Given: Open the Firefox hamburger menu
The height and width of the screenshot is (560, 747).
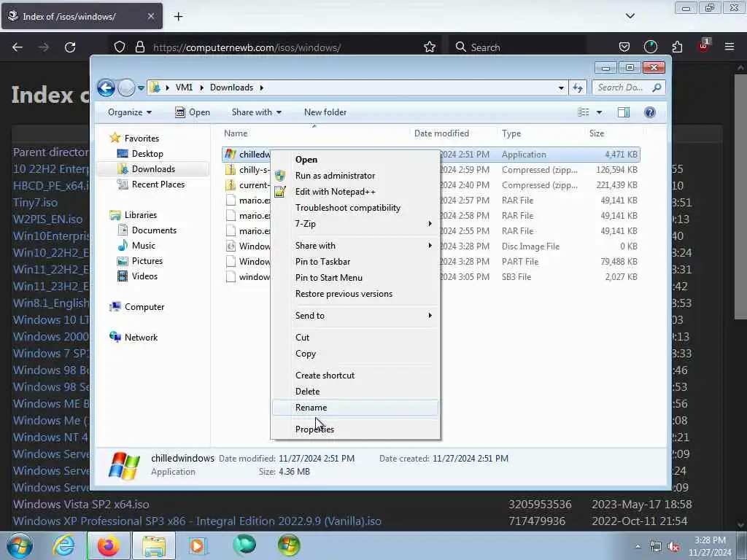Looking at the screenshot, I should point(729,47).
